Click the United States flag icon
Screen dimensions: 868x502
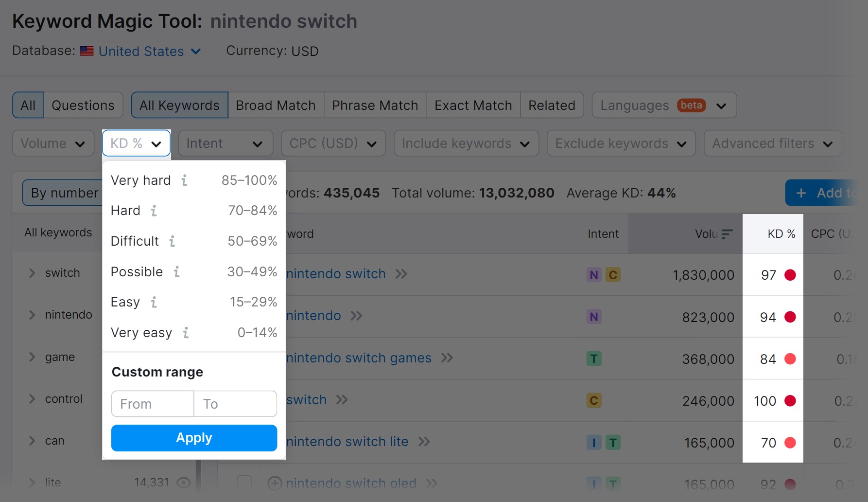(x=87, y=51)
